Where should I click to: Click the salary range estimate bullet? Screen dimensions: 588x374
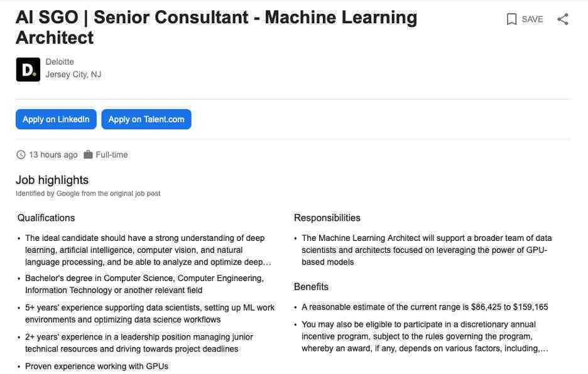tap(425, 307)
